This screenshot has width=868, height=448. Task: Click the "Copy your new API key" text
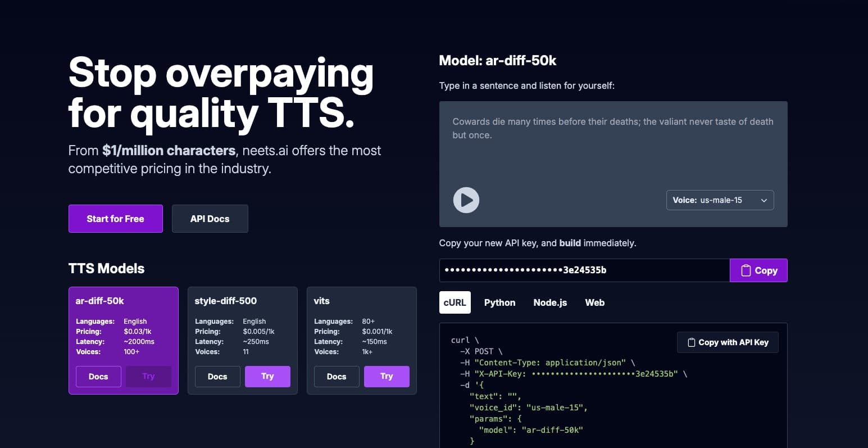pos(538,243)
